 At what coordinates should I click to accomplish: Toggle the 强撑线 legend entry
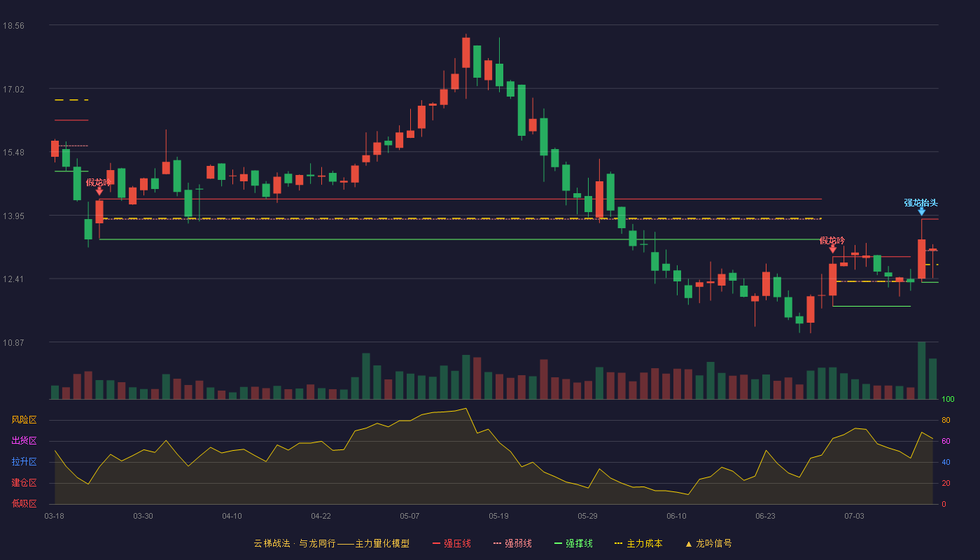(573, 543)
